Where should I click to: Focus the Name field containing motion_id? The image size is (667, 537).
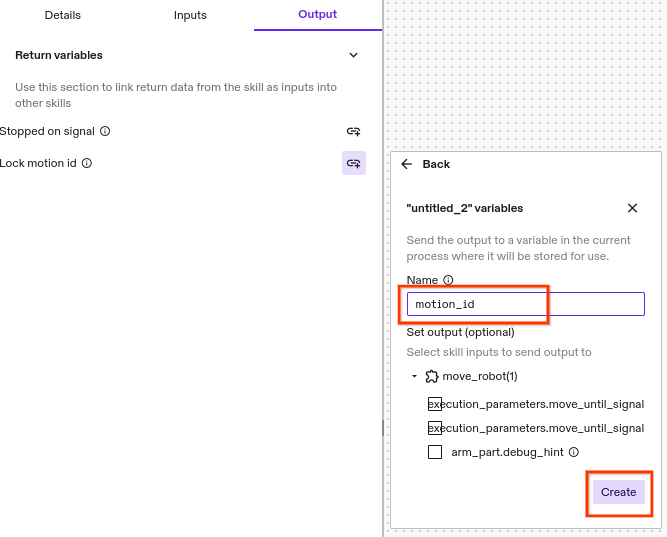pyautogui.click(x=525, y=304)
